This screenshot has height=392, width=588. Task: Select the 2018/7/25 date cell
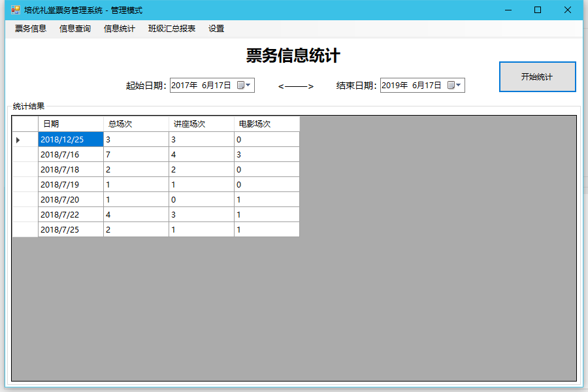(71, 230)
